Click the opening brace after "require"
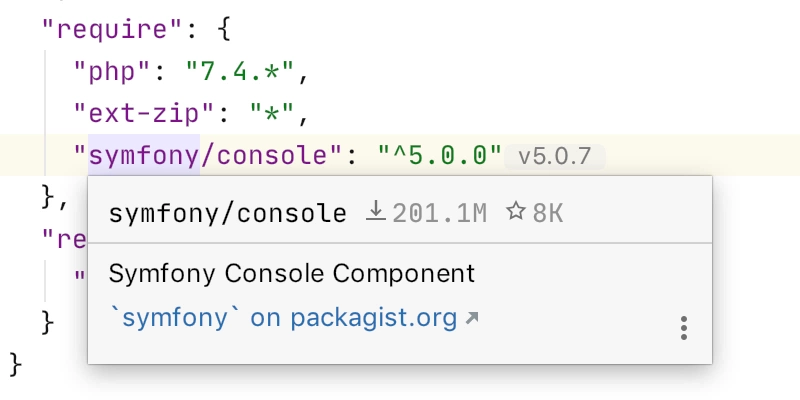The width and height of the screenshot is (800, 400). [x=224, y=30]
